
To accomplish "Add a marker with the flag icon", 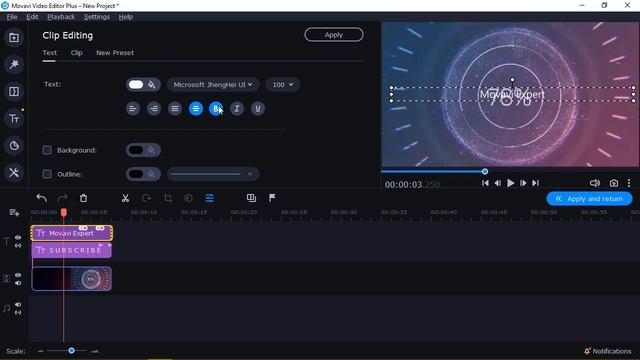I will [x=272, y=198].
